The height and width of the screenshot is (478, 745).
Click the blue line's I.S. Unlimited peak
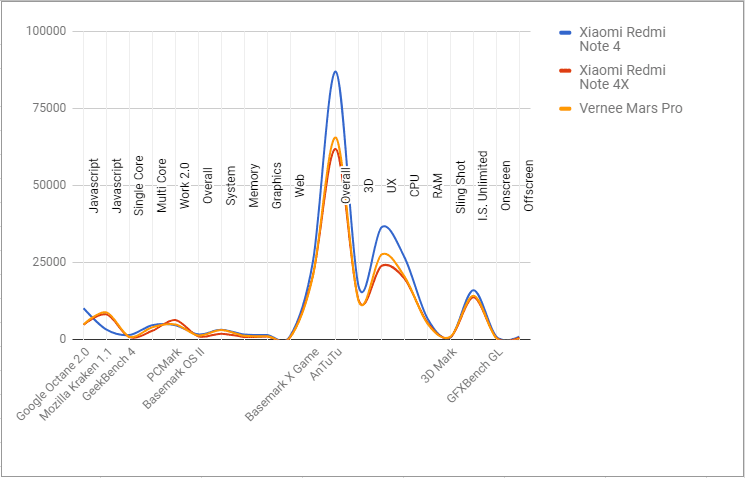click(473, 290)
